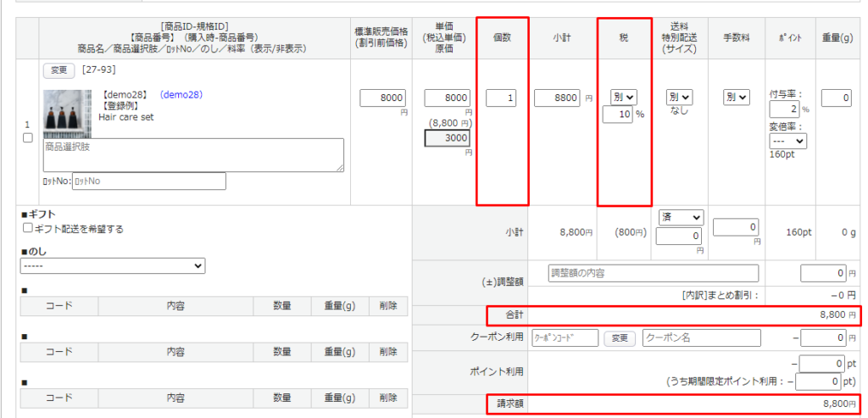Click the coupon discount amount field
The image size is (868, 418).
point(823,337)
